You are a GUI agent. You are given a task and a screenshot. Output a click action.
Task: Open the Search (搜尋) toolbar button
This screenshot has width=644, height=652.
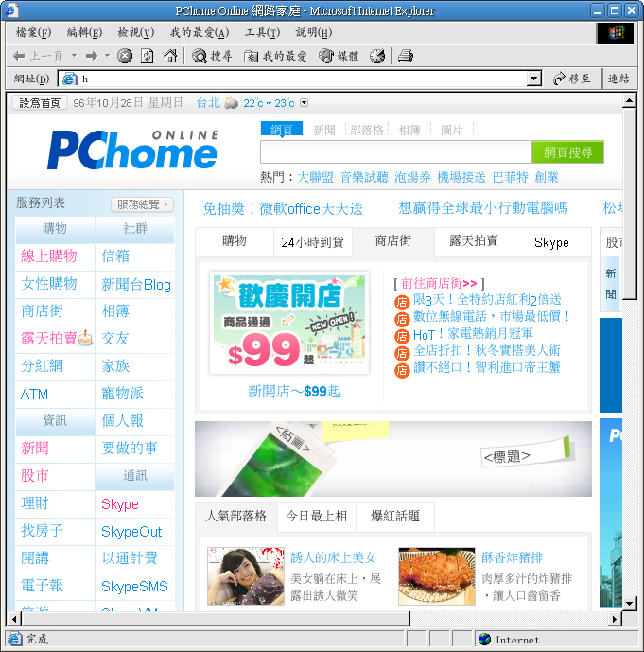point(212,56)
